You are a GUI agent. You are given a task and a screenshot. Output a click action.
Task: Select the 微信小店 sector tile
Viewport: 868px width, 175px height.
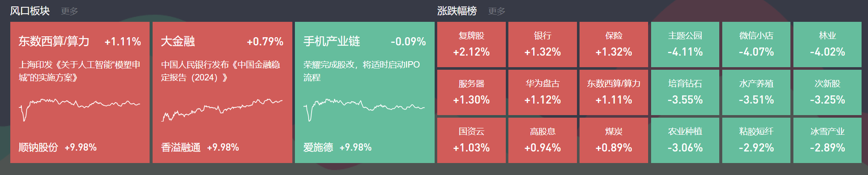[756, 44]
